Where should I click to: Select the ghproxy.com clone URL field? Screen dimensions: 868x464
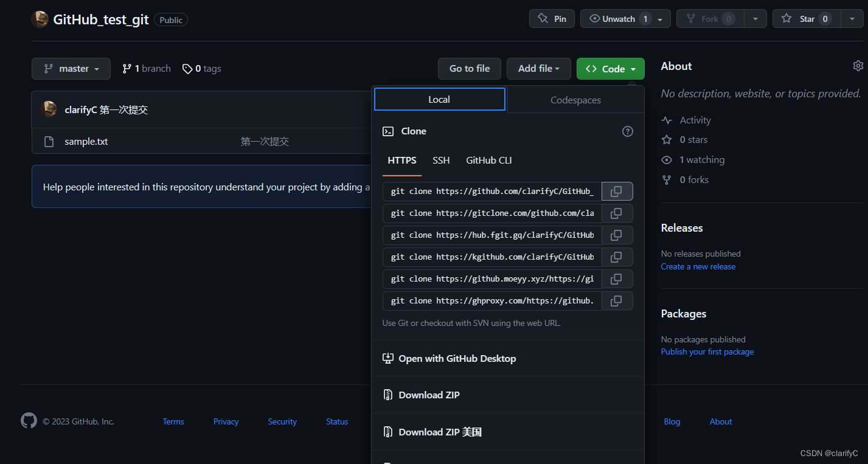point(492,301)
